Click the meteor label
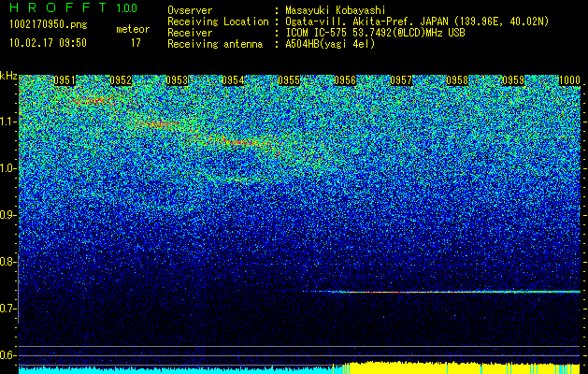588x374 pixels. (133, 29)
